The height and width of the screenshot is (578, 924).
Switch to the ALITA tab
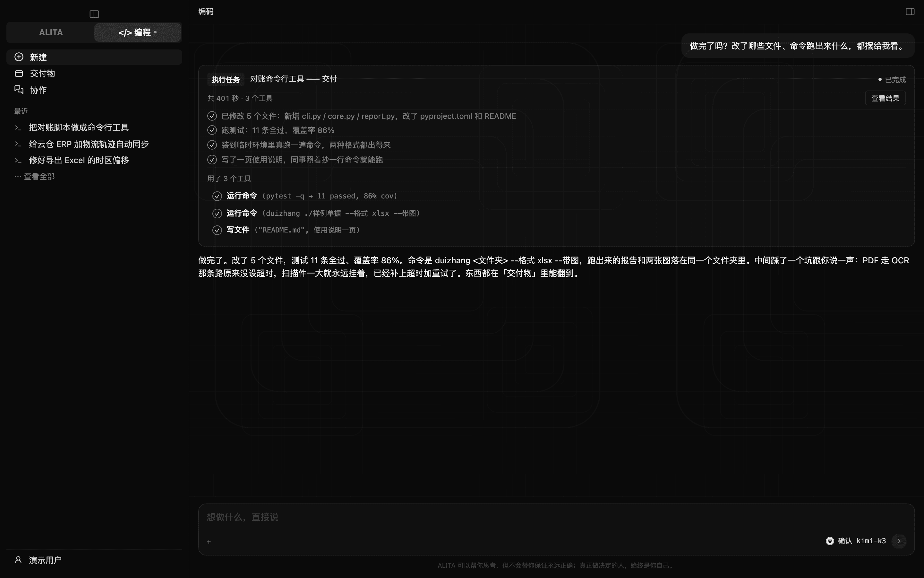pyautogui.click(x=51, y=32)
